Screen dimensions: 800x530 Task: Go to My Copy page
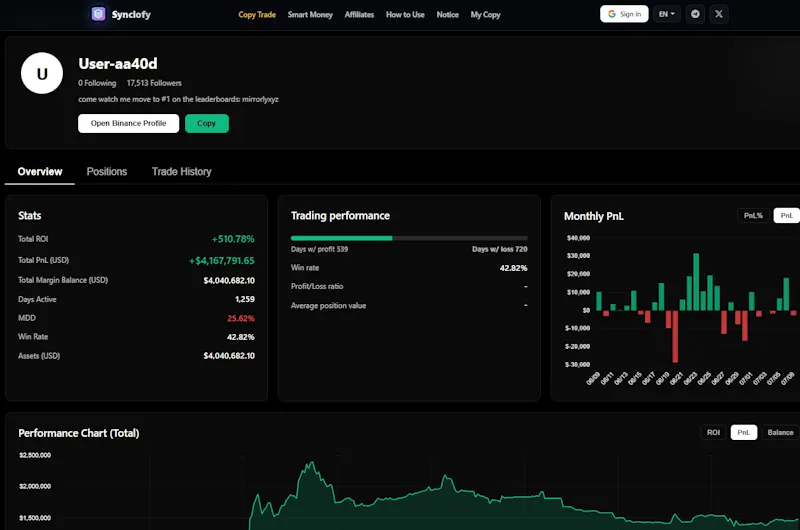pyautogui.click(x=485, y=15)
